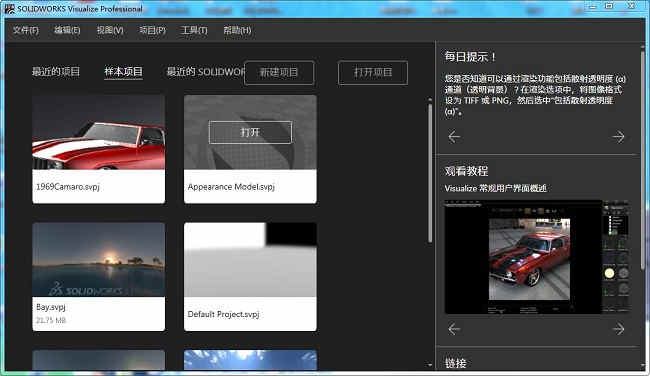Screen dimensions: 650x376
Task: Click the 链接 section heading
Action: pos(456,363)
